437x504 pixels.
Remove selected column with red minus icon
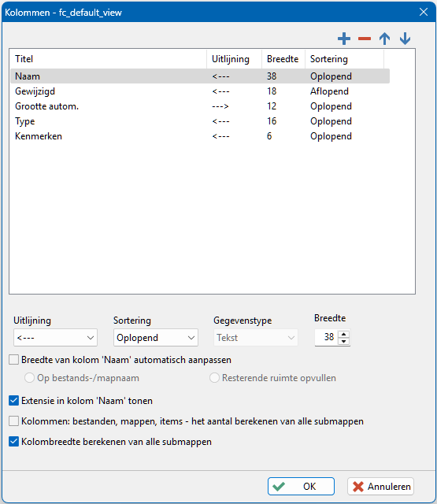[x=365, y=39]
